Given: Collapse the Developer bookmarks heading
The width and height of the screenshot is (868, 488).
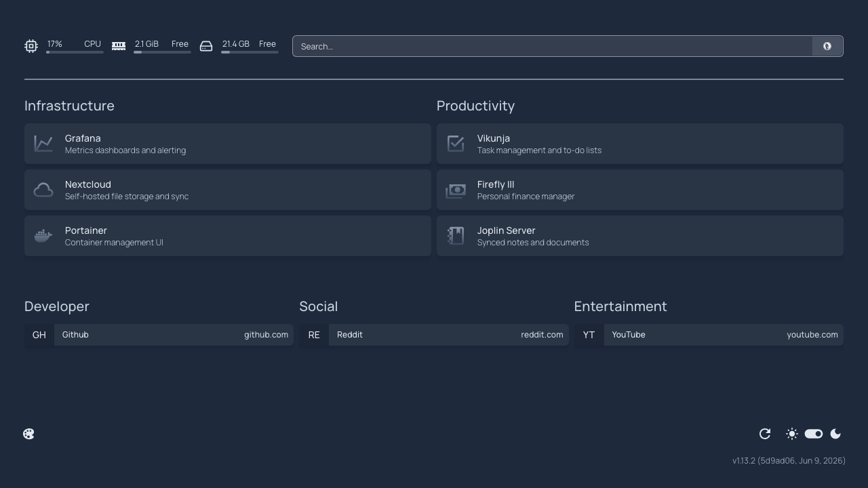Looking at the screenshot, I should click(x=57, y=306).
